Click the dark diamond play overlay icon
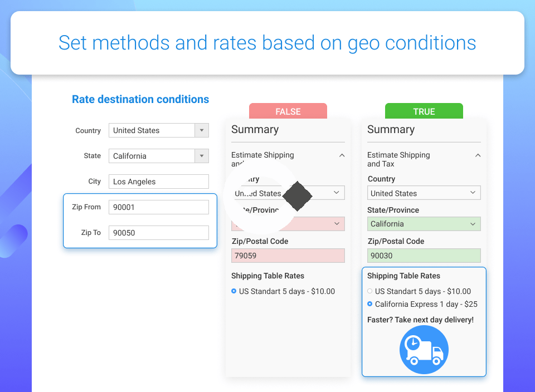Viewport: 535px width, 392px height. coord(298,196)
